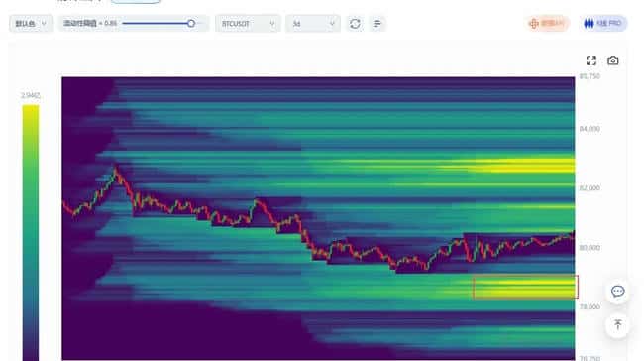Open the list filter icon
The height and width of the screenshot is (361, 644).
coord(377,24)
